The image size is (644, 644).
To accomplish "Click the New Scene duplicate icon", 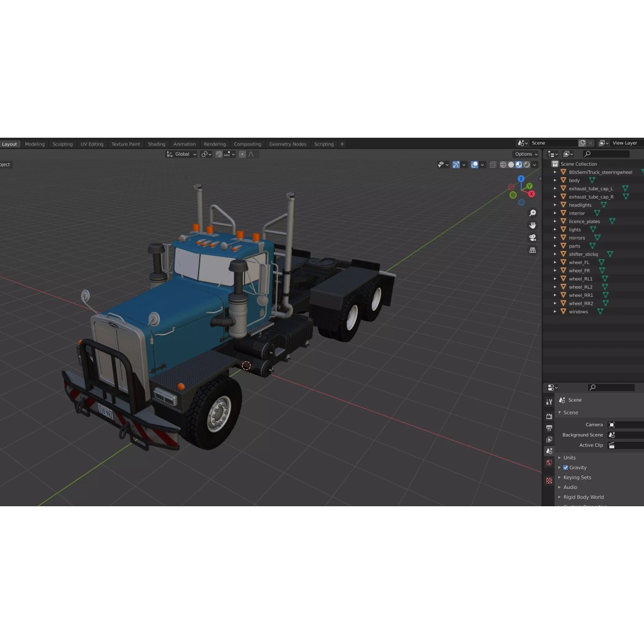I will (582, 143).
